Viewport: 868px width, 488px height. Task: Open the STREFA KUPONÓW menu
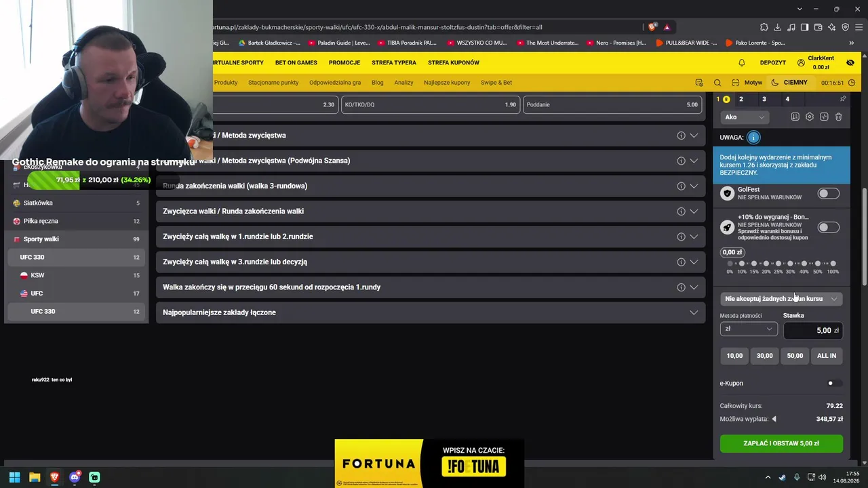[x=454, y=63]
